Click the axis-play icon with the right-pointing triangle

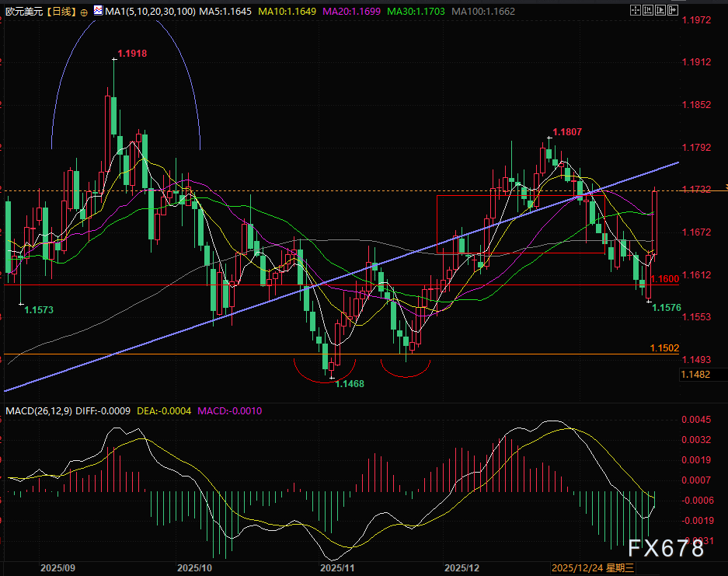[660, 10]
